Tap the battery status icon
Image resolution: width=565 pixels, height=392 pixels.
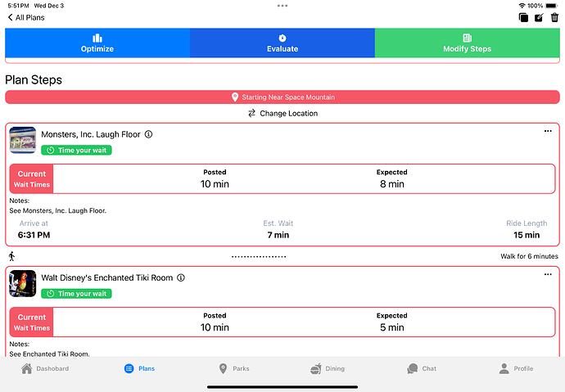tap(552, 6)
